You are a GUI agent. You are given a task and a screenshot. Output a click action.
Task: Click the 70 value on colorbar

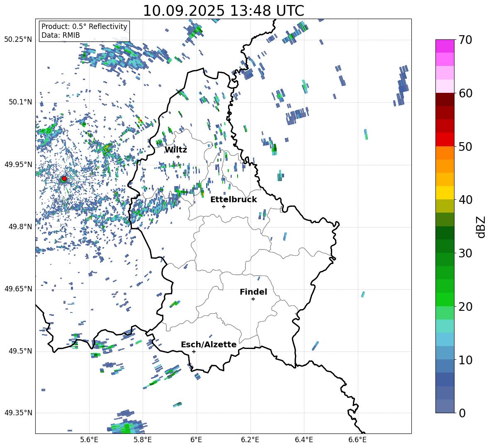(466, 40)
